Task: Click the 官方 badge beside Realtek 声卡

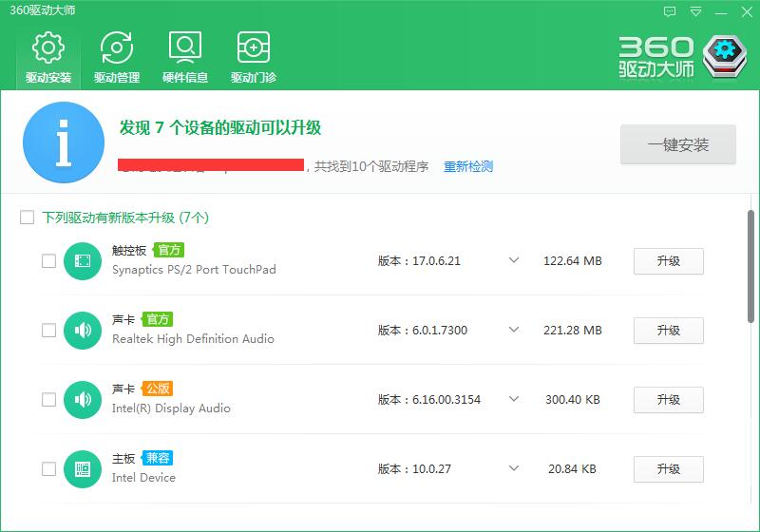Action: pos(157,319)
